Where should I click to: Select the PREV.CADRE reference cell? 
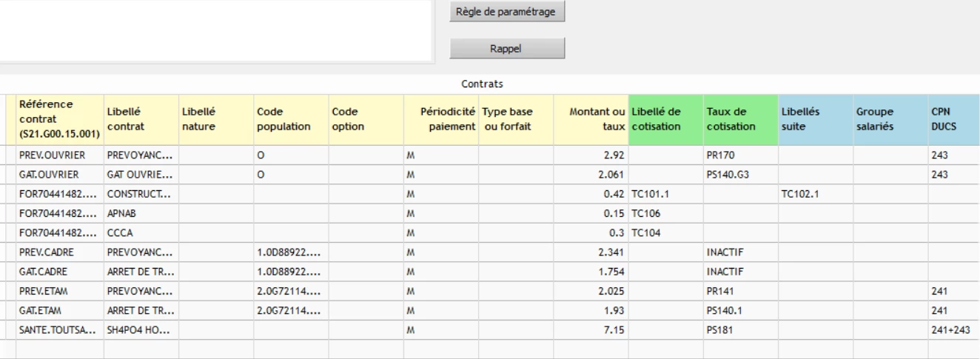pyautogui.click(x=59, y=252)
